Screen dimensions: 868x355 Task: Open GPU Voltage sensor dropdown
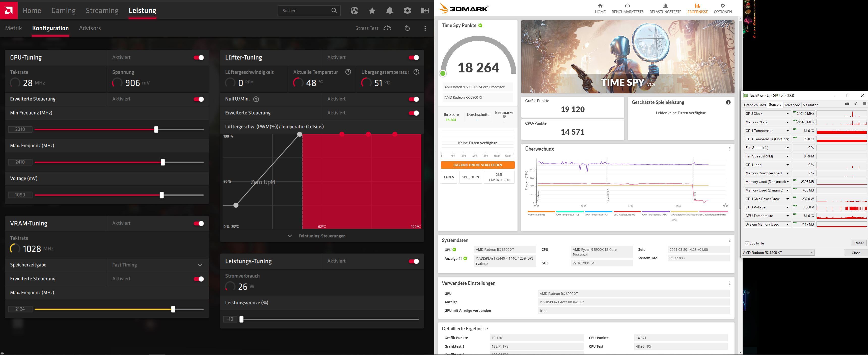click(788, 207)
